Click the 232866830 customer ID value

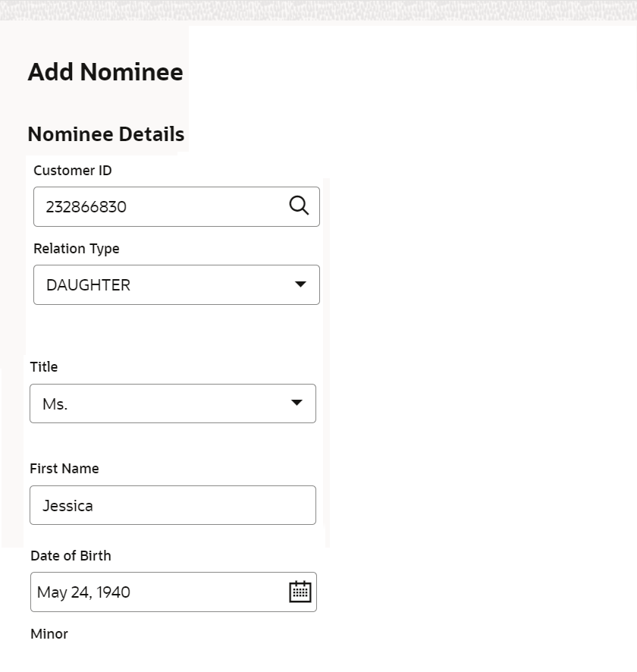point(86,206)
